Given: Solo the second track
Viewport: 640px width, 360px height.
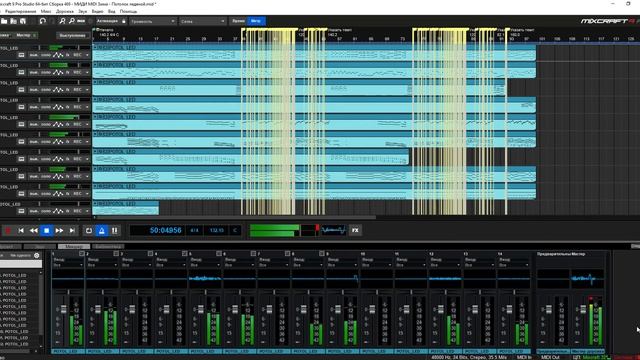Looking at the screenshot, I should (46, 72).
